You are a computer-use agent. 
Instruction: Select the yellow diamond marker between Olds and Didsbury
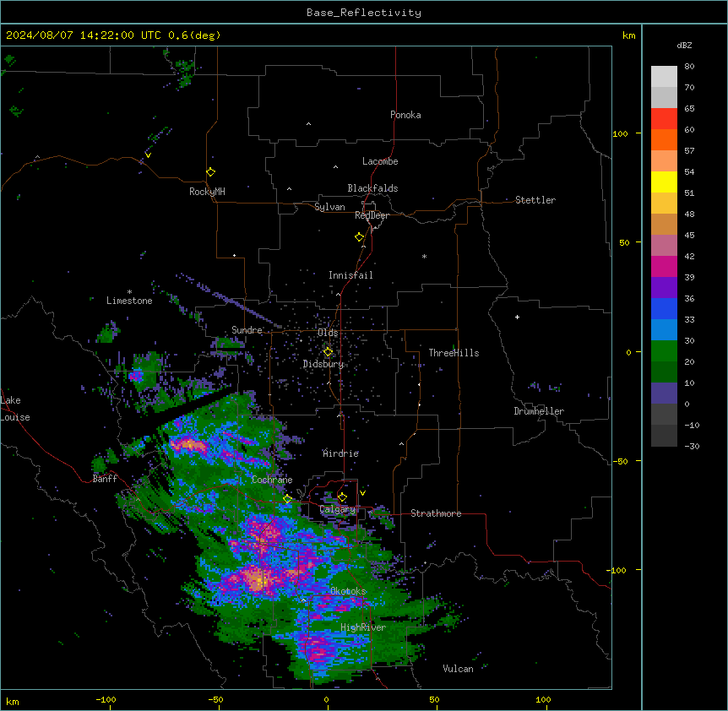tap(328, 352)
